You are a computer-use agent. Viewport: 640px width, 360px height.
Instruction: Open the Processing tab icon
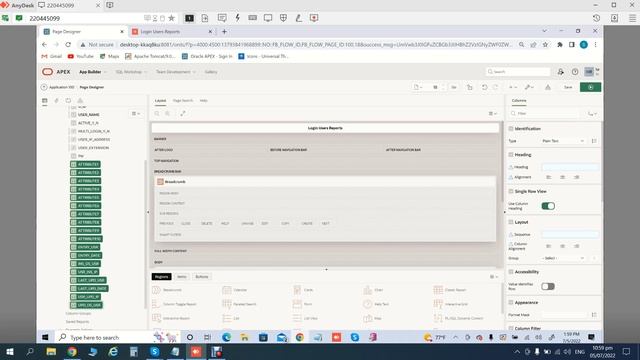click(x=68, y=100)
